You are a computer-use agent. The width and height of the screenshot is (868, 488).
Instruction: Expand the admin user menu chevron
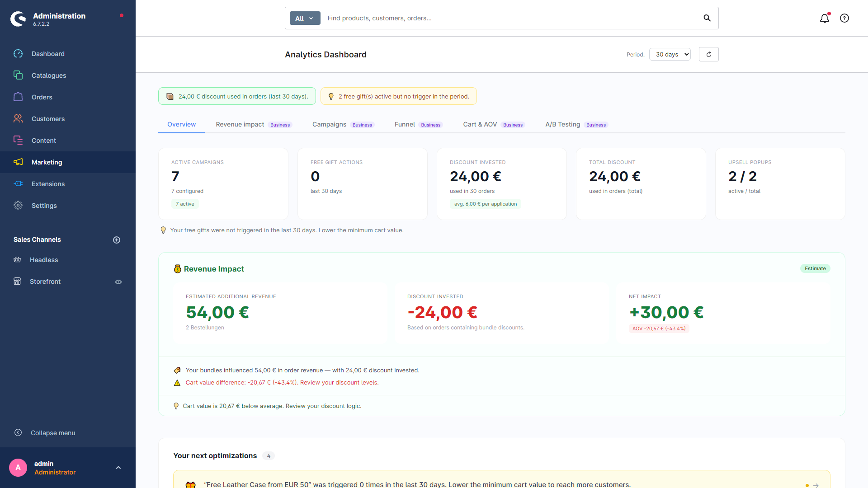point(118,468)
